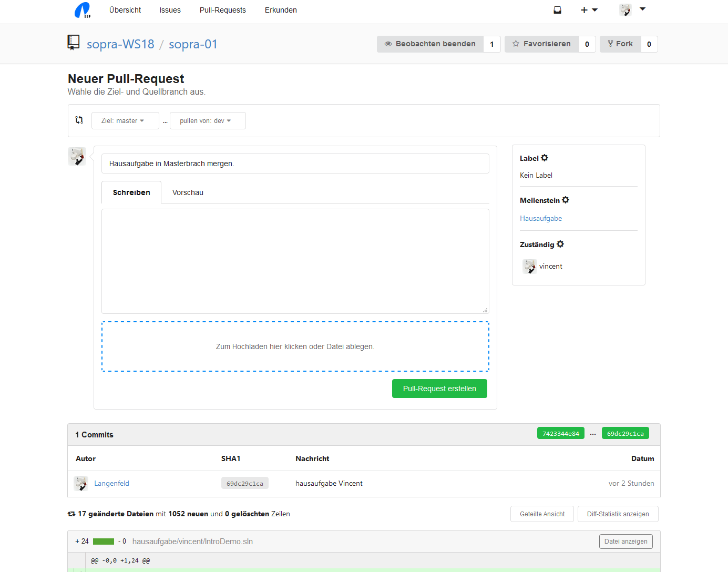Click the Meilenstein gear icon
The height and width of the screenshot is (572, 728).
click(566, 200)
